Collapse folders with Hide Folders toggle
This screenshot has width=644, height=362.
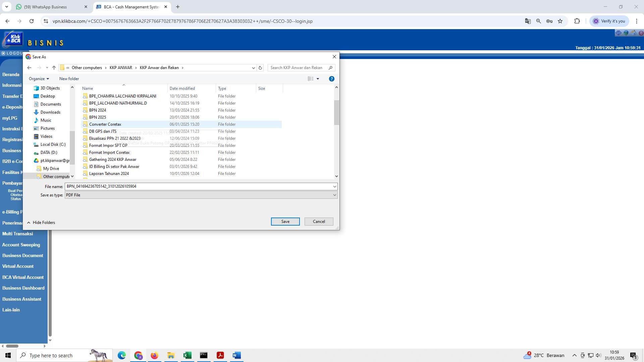click(41, 222)
